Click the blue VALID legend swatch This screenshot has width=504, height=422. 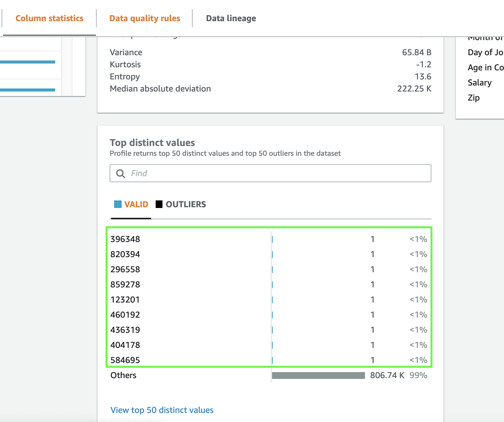coord(118,204)
